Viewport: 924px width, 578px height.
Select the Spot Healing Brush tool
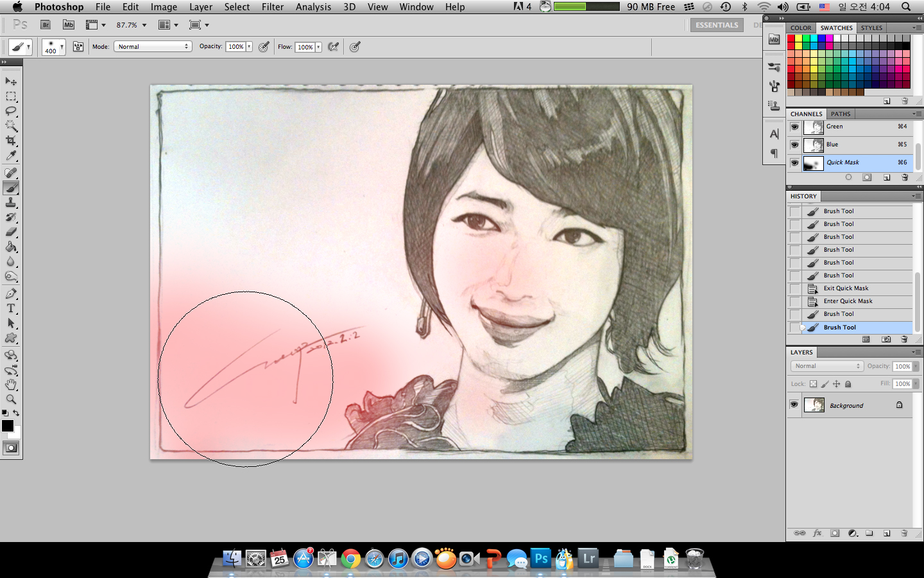point(11,173)
